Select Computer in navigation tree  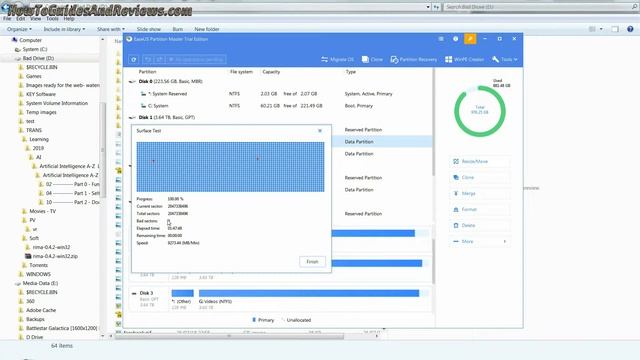pyautogui.click(x=30, y=40)
